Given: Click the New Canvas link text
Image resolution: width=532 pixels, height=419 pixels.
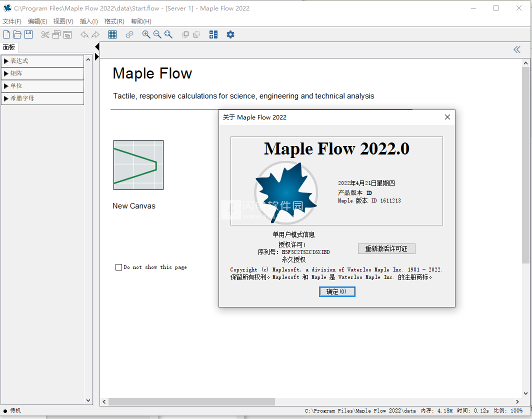Looking at the screenshot, I should pos(134,206).
